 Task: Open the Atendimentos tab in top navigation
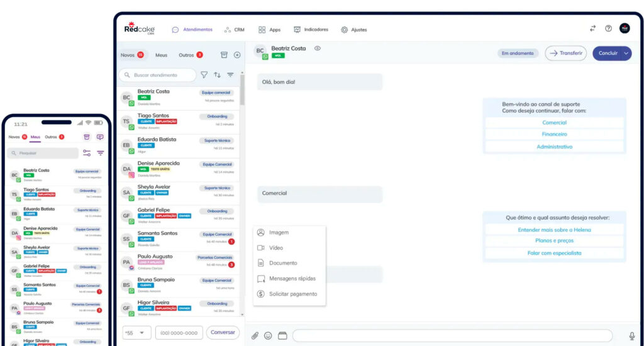pyautogui.click(x=192, y=30)
